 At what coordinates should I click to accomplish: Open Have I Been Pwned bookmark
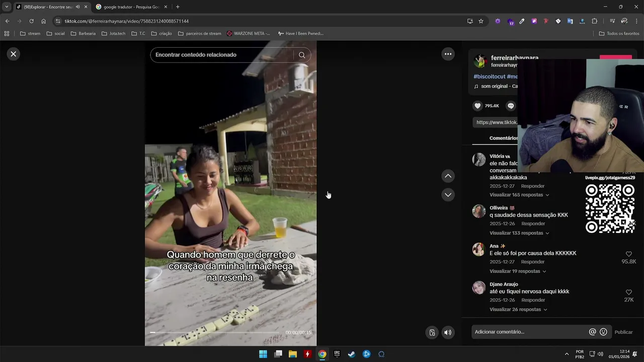[301, 34]
